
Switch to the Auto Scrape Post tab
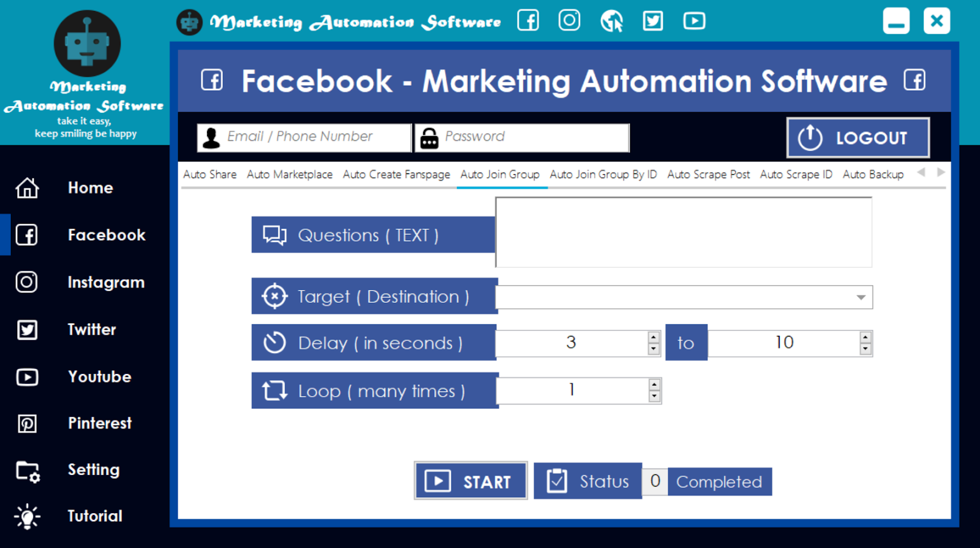[709, 175]
